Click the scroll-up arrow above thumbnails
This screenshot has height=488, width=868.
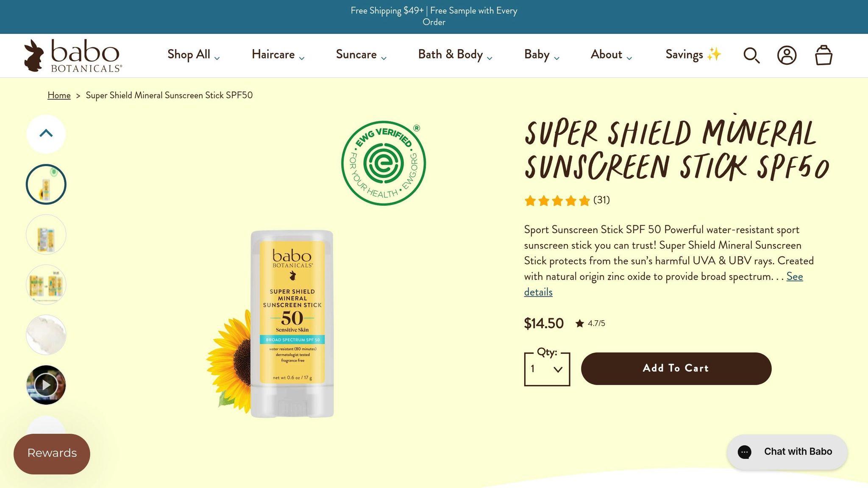pyautogui.click(x=46, y=133)
